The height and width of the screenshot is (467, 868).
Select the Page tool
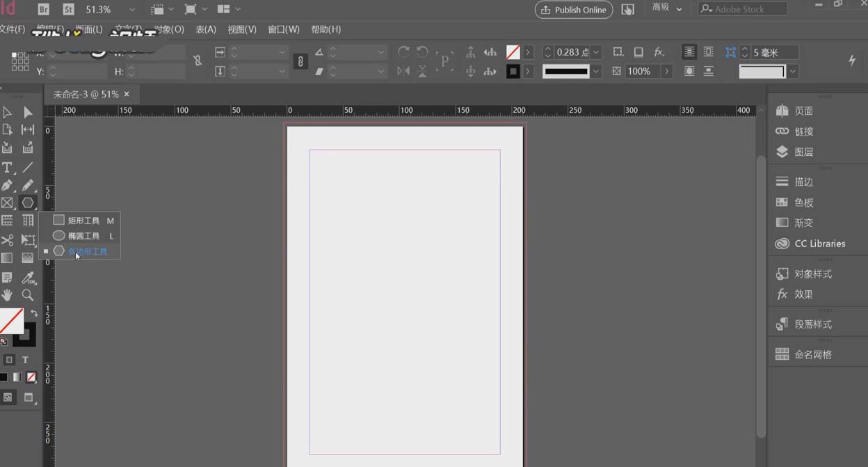pos(7,129)
